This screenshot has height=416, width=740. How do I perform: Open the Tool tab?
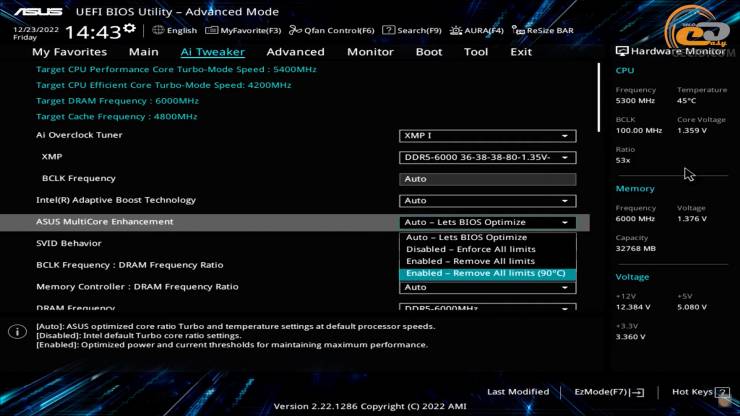point(476,52)
